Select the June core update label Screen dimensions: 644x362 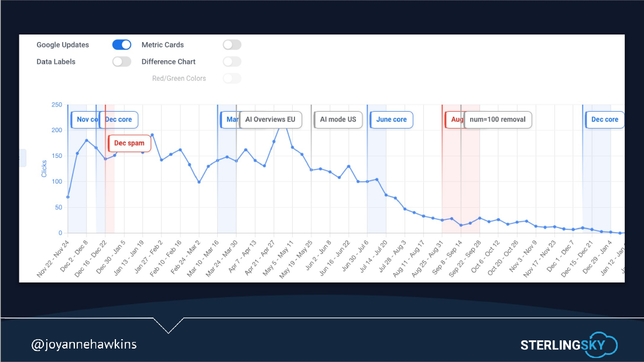tap(392, 119)
